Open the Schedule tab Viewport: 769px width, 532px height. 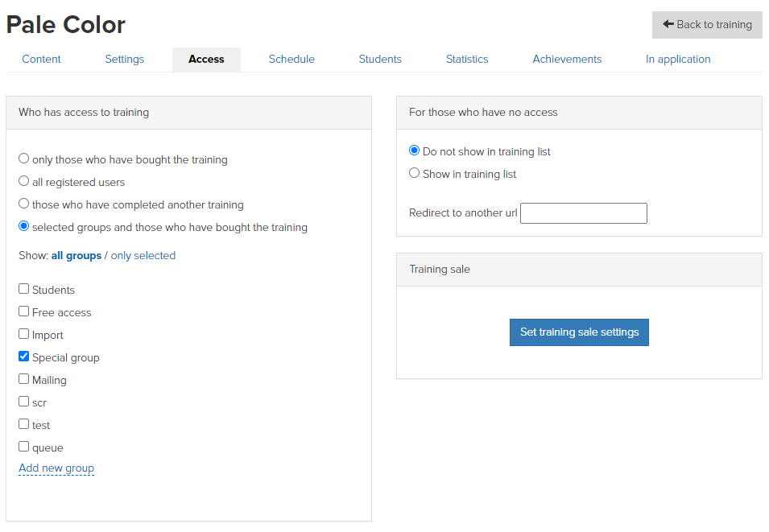(291, 60)
